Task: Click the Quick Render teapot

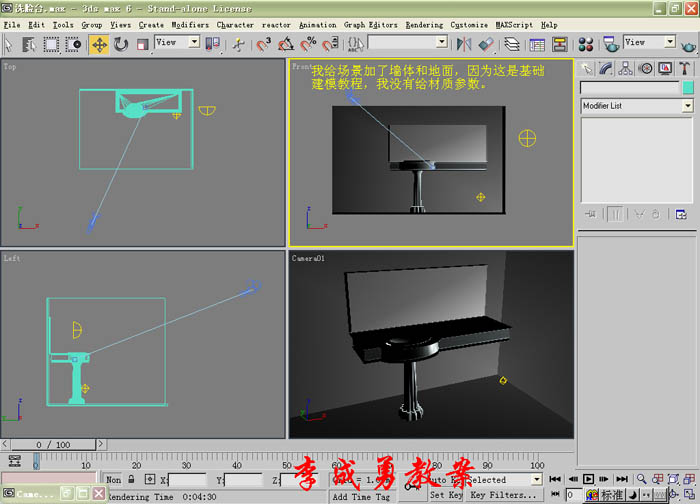Action: click(x=688, y=45)
